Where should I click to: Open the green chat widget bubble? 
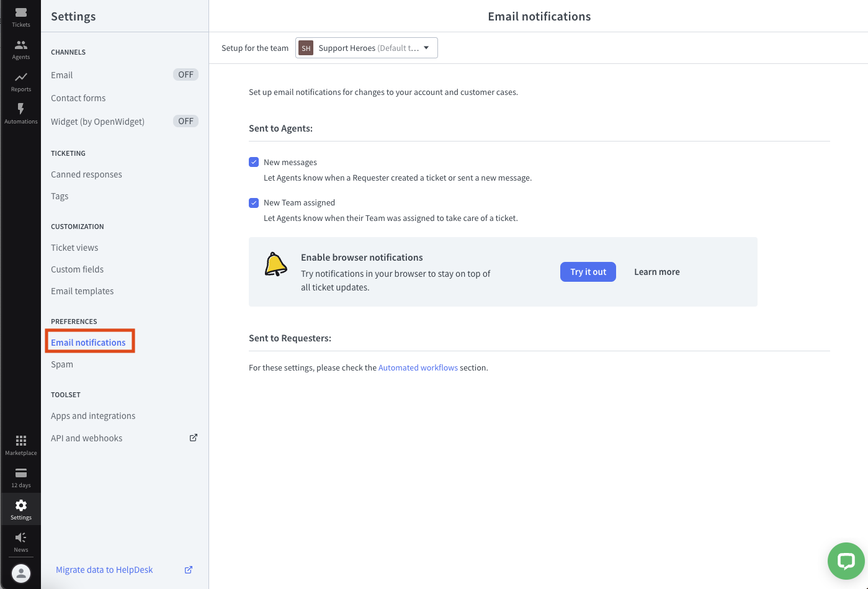tap(846, 561)
